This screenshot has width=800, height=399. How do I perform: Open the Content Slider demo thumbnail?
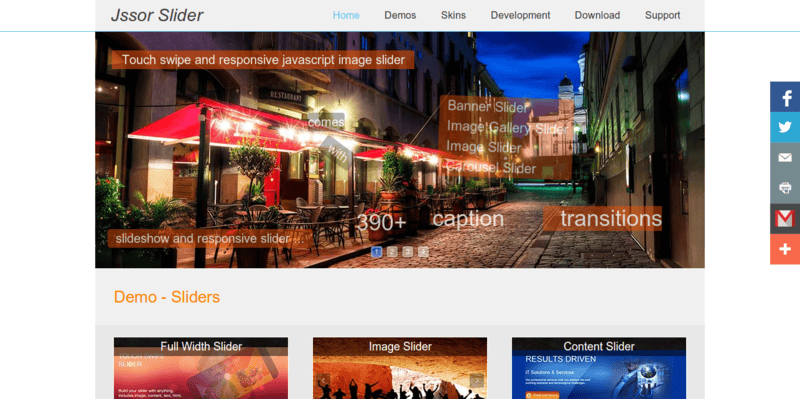(598, 368)
